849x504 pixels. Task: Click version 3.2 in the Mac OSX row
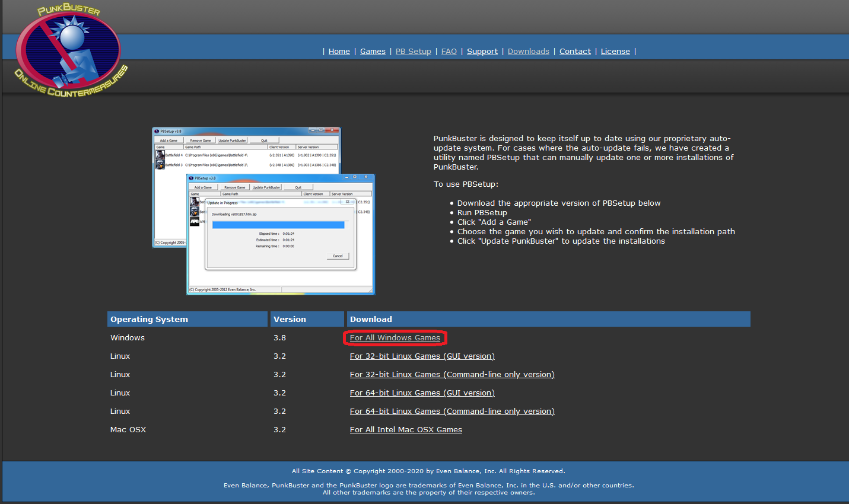click(279, 430)
